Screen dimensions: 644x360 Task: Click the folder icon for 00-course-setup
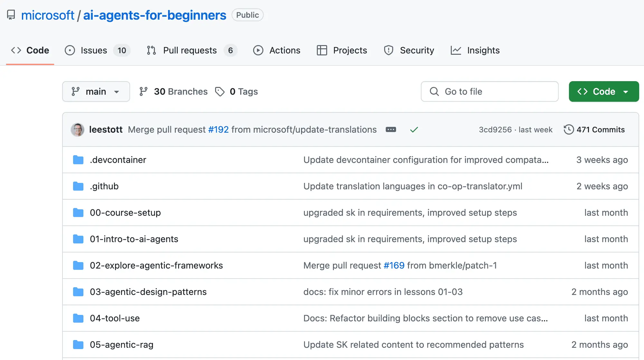click(78, 213)
